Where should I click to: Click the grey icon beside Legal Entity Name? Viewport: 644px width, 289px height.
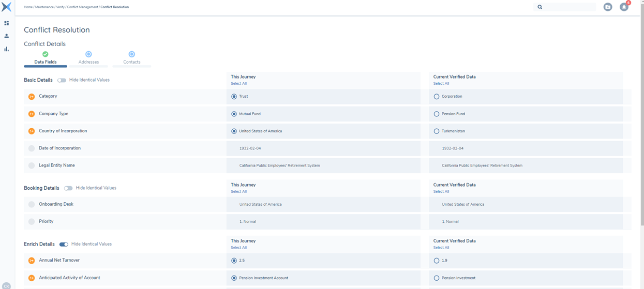tap(32, 165)
